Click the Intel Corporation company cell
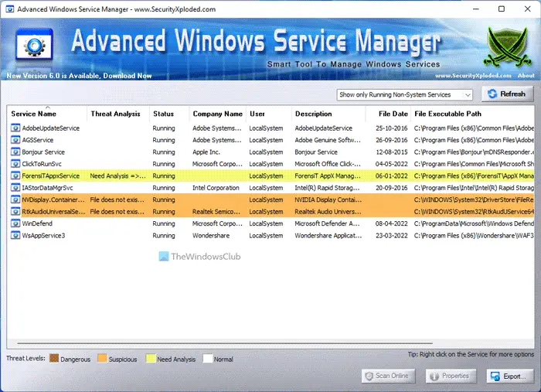The height and width of the screenshot is (392, 541). coord(216,188)
